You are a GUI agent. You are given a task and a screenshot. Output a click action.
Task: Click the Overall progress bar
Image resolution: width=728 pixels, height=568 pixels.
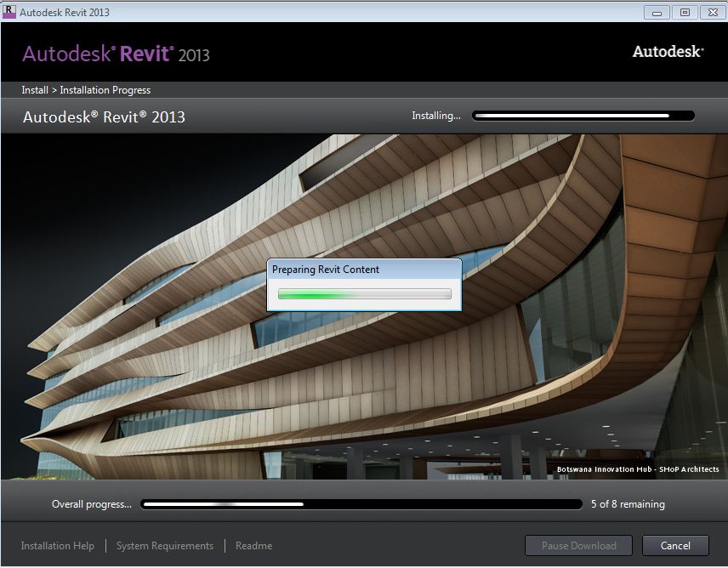(361, 504)
